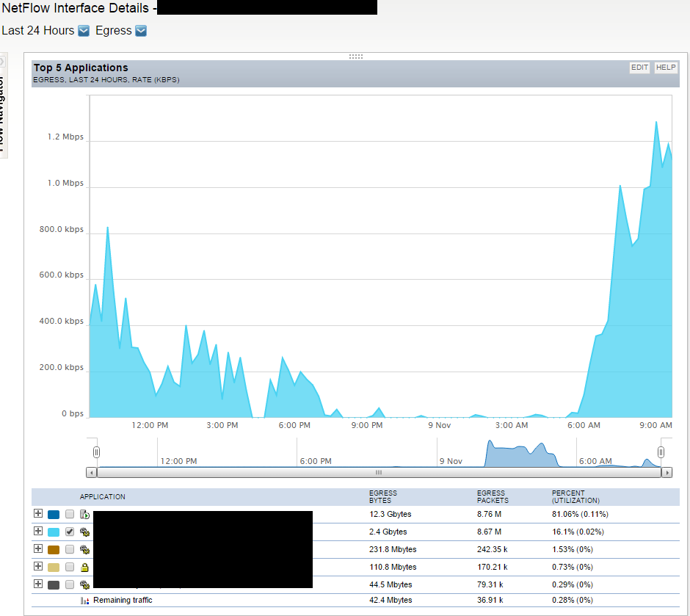Click the Remaining traffic label
Viewport: 690px width, 616px height.
tap(123, 600)
